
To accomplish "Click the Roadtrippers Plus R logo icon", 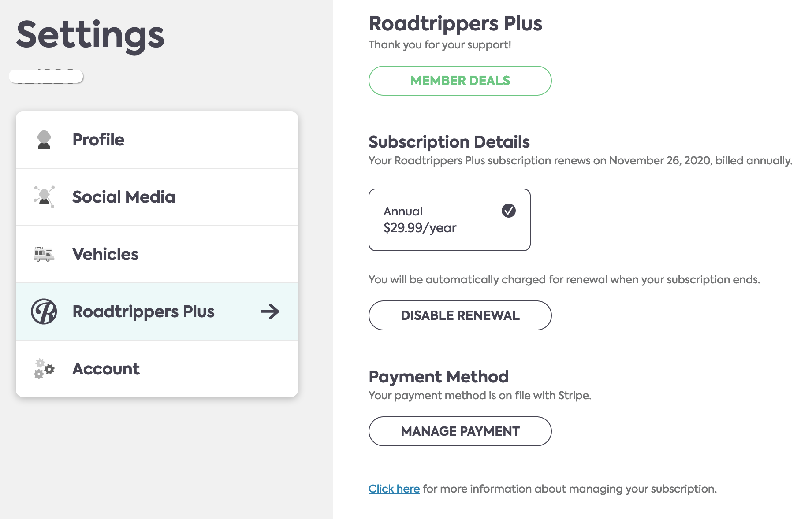I will [44, 311].
